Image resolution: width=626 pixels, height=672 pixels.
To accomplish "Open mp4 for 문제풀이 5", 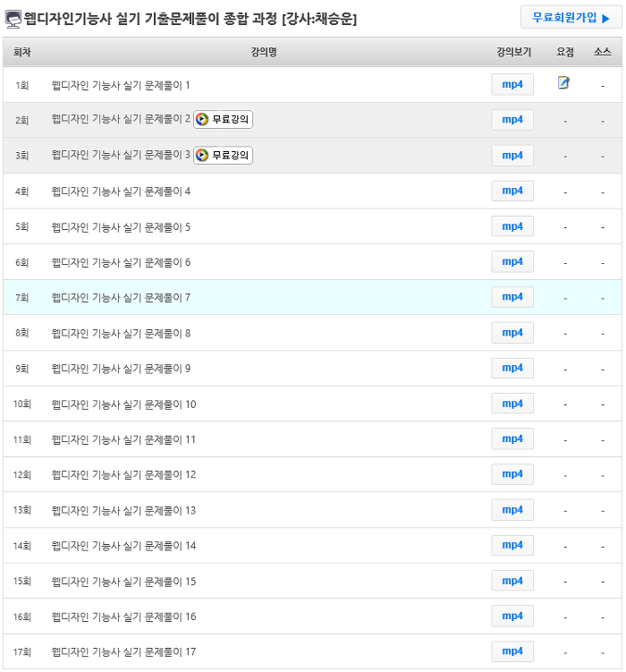I will coord(512,226).
